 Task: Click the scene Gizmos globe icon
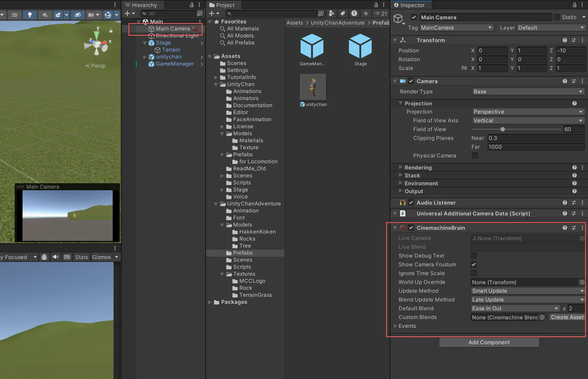[x=108, y=15]
